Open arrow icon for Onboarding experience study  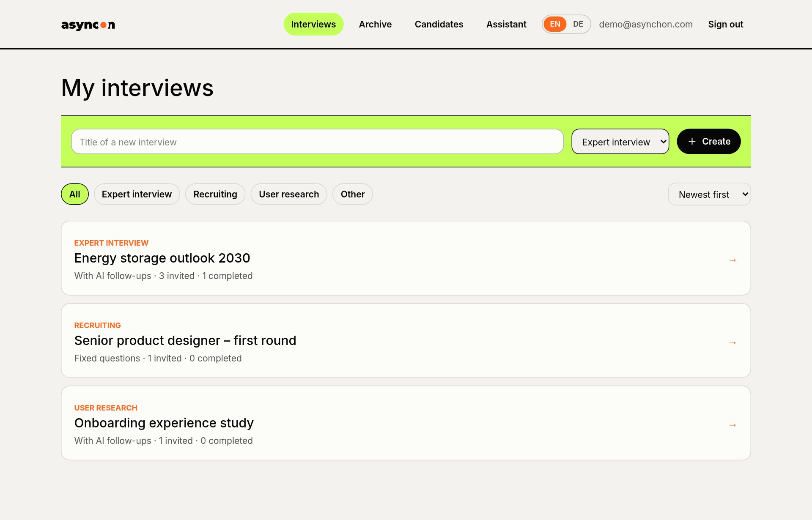click(732, 425)
